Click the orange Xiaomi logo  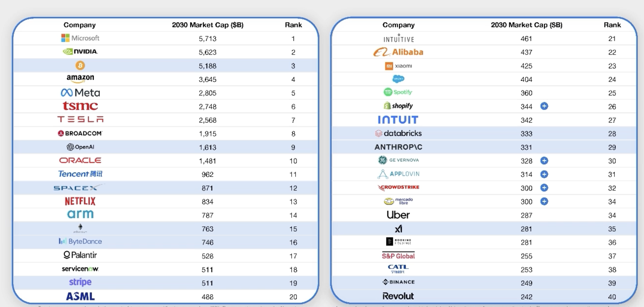[x=389, y=66]
